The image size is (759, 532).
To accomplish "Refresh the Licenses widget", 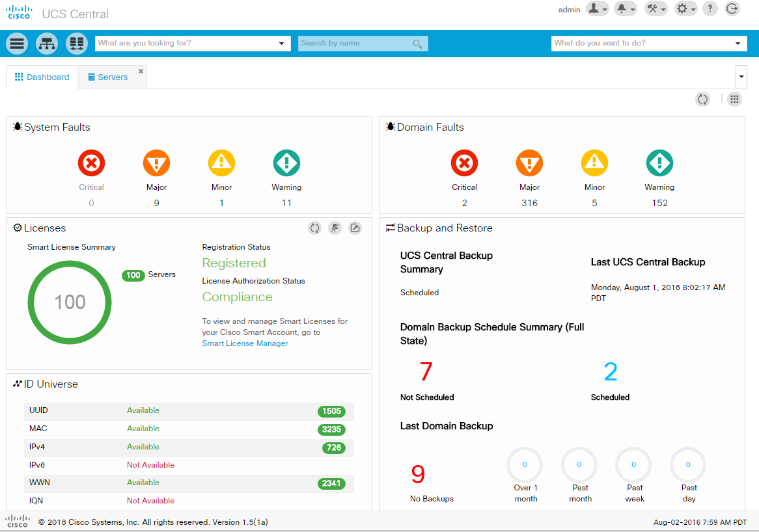I will click(314, 228).
